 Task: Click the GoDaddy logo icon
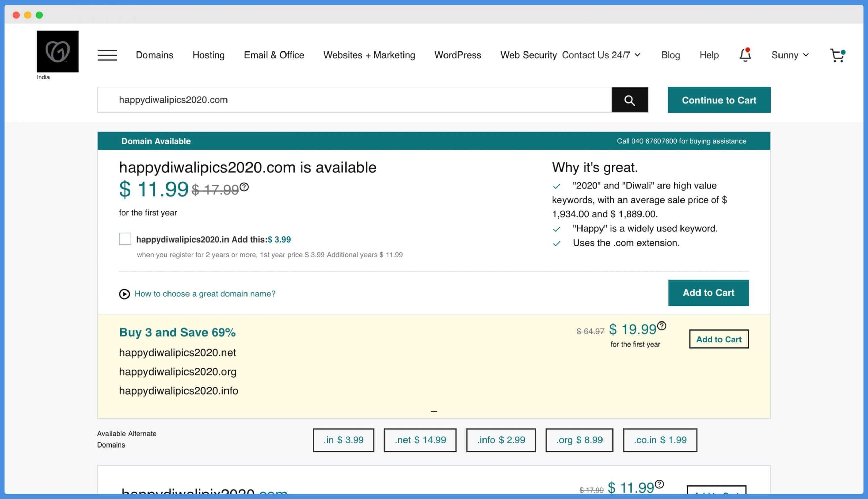[57, 51]
